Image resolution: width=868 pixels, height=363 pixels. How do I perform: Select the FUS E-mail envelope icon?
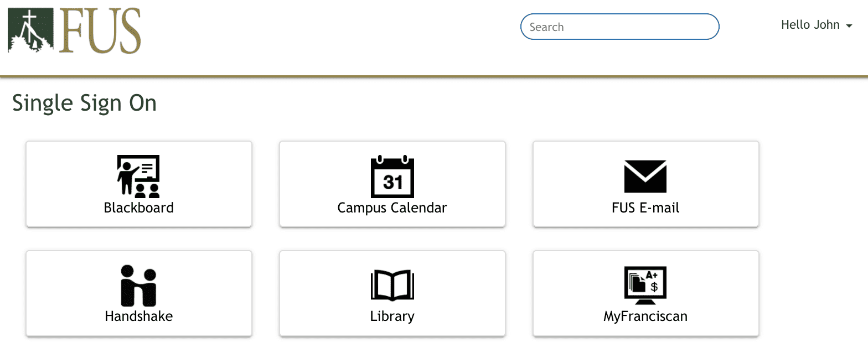coord(645,177)
